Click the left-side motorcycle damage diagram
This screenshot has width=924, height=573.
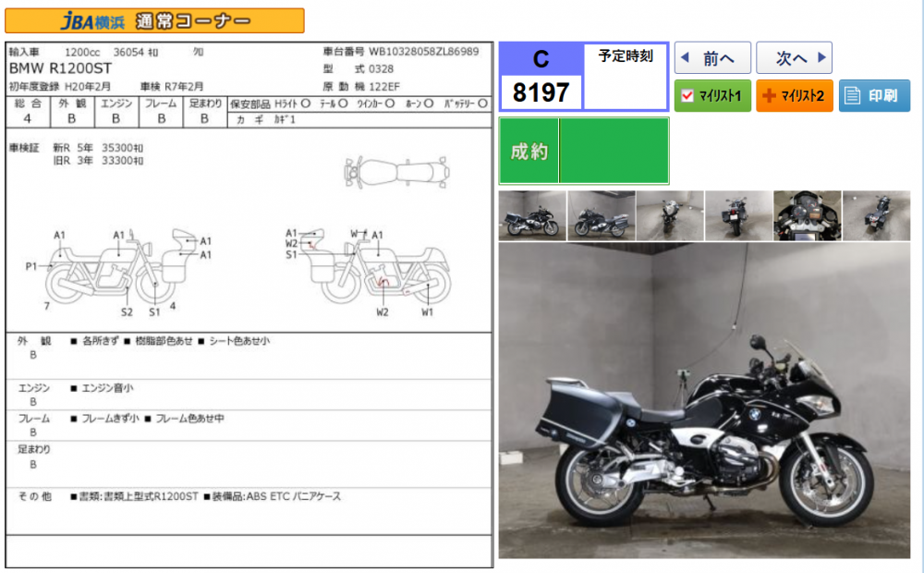pos(121,268)
